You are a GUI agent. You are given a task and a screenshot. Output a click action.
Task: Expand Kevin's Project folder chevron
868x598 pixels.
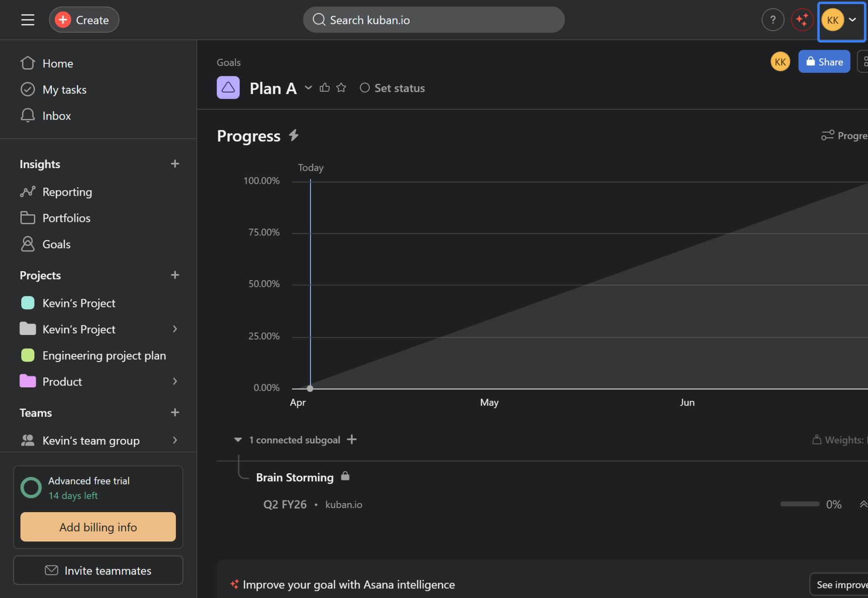[175, 329]
